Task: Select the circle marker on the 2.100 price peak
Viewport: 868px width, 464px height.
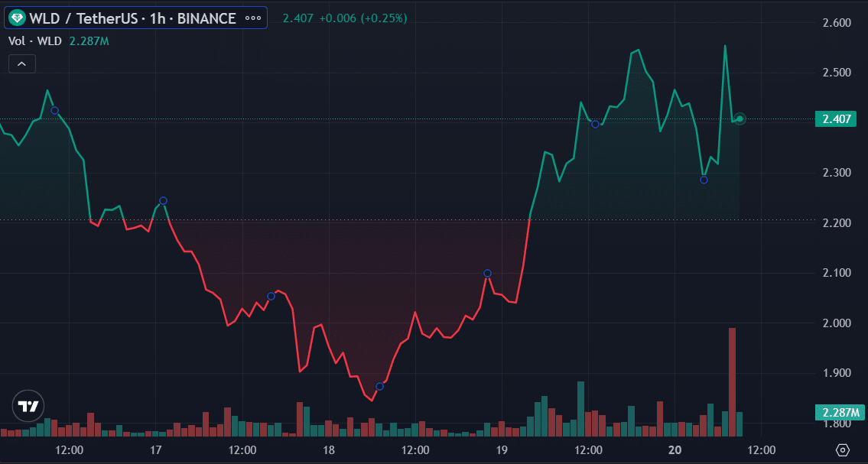Action: click(x=488, y=273)
